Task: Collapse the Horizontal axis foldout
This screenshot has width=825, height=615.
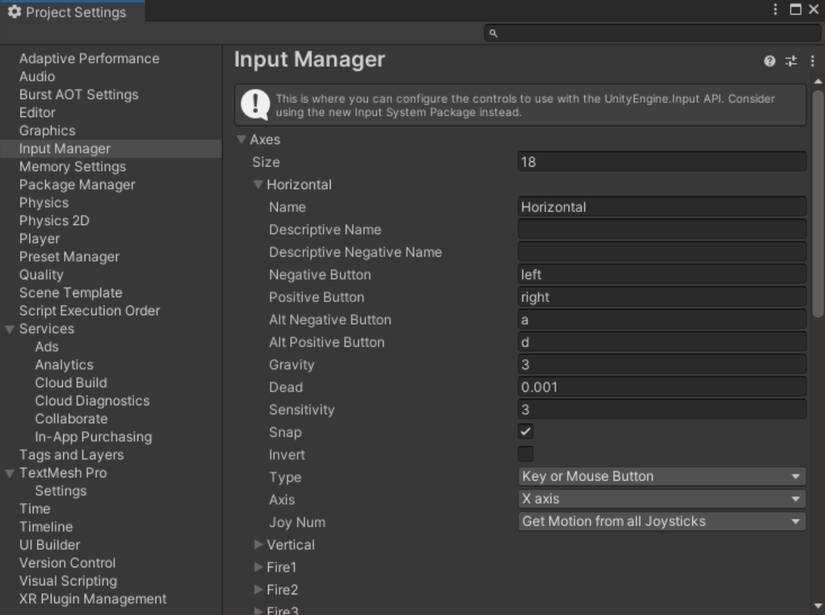Action: [259, 185]
